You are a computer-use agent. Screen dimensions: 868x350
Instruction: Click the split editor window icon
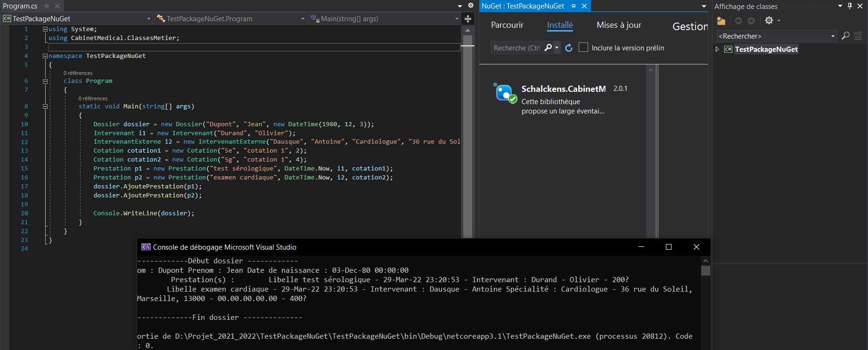[468, 19]
